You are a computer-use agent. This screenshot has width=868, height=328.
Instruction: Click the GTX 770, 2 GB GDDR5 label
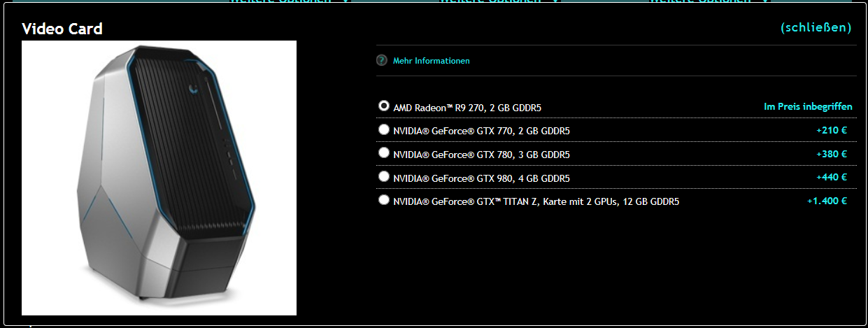click(x=481, y=131)
